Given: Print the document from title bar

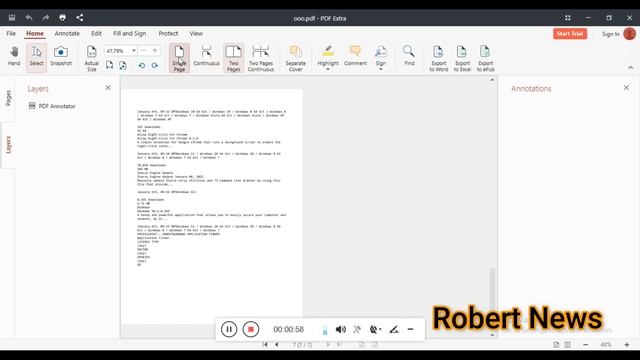Looking at the screenshot, I should [x=62, y=18].
